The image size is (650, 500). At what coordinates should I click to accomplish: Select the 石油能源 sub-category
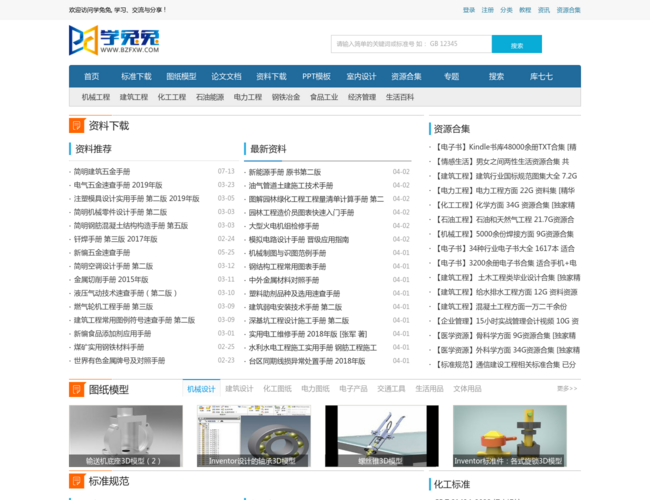tap(210, 97)
